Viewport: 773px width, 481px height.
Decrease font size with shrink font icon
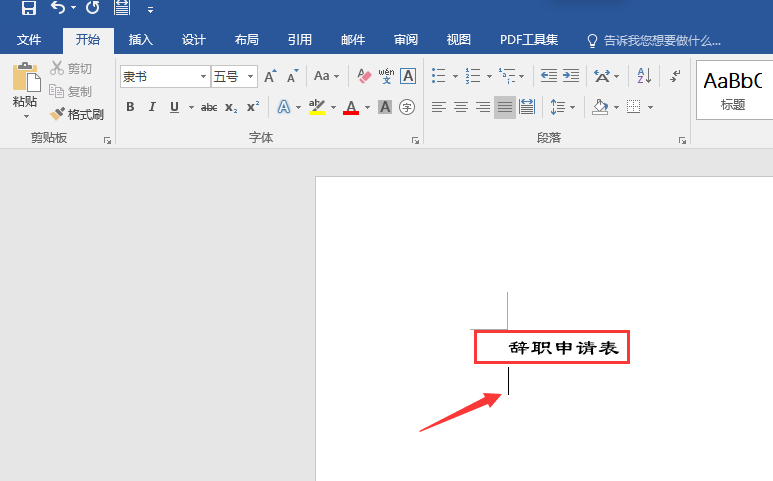tap(293, 76)
